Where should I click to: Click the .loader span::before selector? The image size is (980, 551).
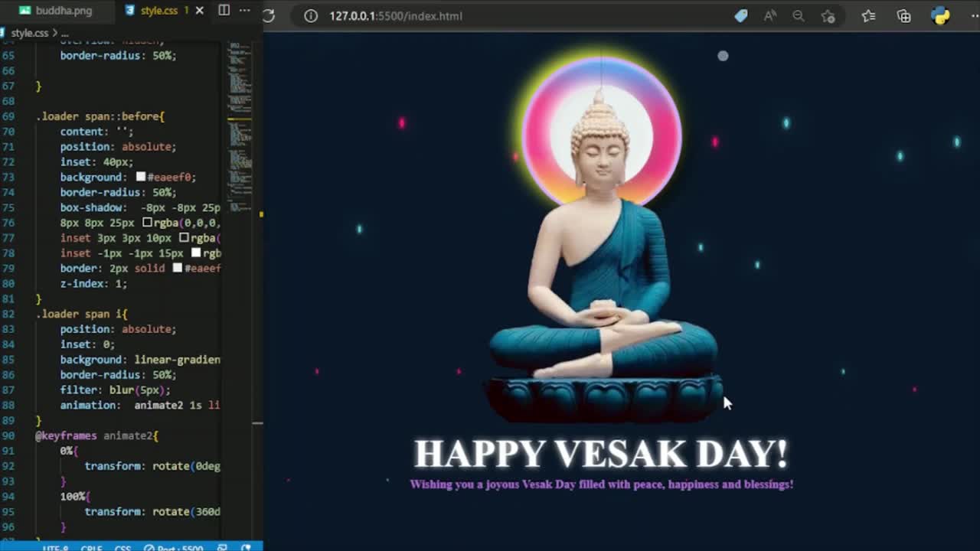[100, 116]
